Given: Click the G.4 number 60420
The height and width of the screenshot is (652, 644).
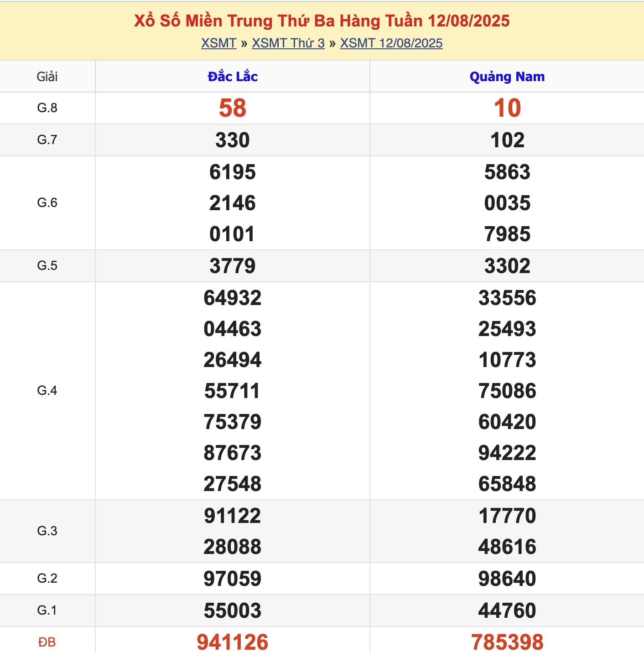Looking at the screenshot, I should [507, 422].
